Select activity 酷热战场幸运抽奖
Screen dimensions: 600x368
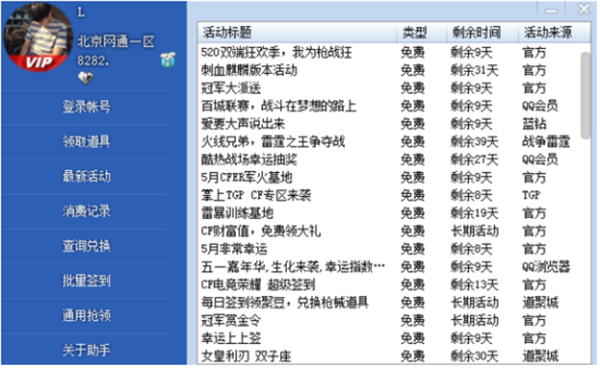pos(249,160)
